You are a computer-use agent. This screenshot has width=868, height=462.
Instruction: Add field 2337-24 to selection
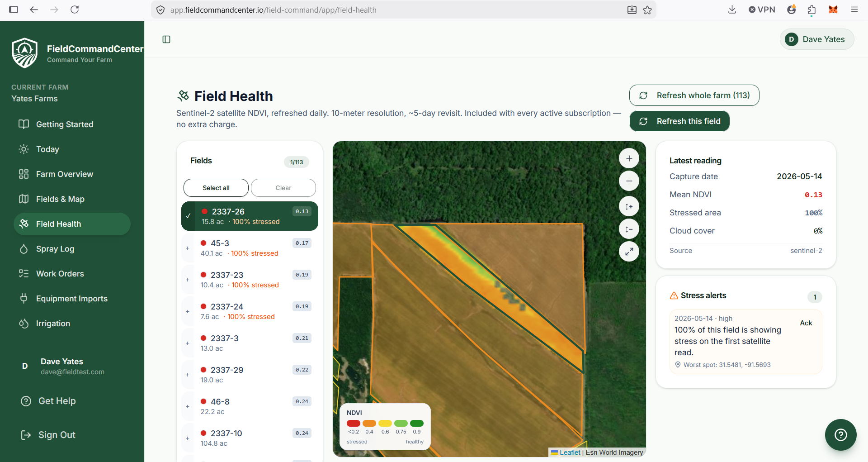(x=188, y=311)
